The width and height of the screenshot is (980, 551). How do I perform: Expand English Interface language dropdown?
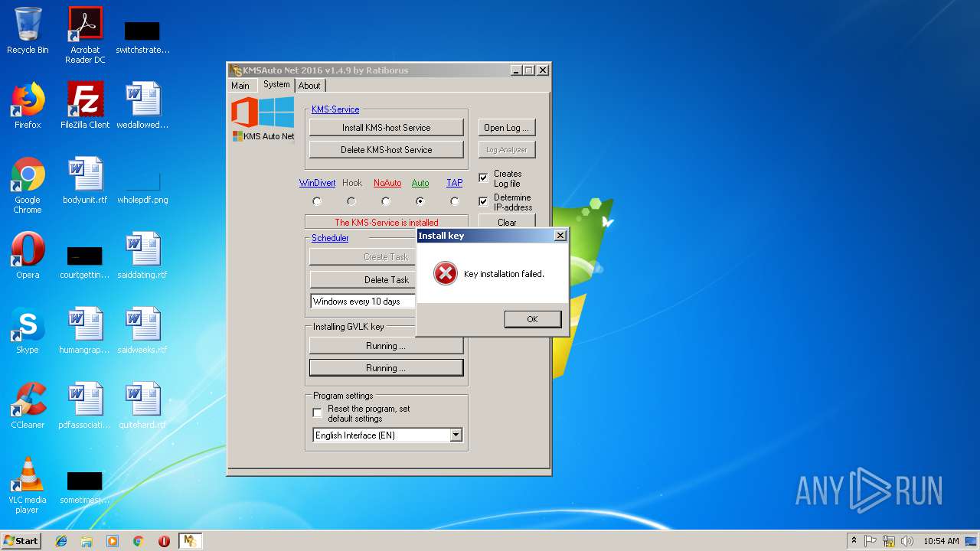coord(456,435)
